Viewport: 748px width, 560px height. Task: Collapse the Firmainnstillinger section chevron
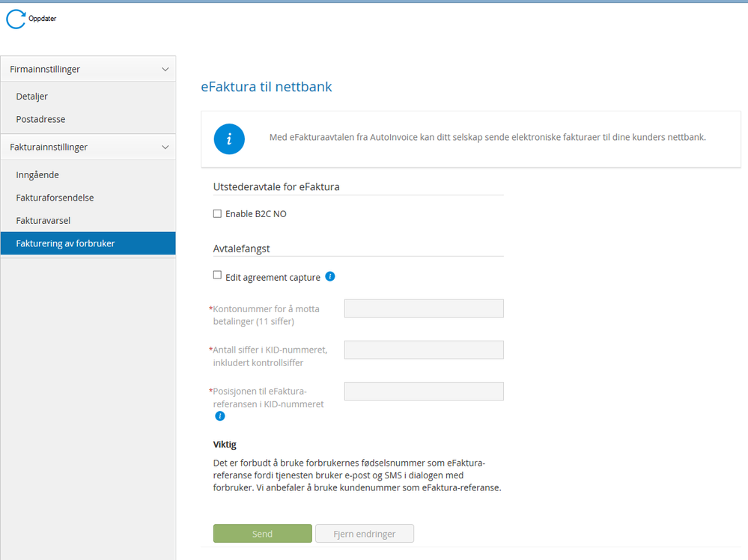coord(165,70)
